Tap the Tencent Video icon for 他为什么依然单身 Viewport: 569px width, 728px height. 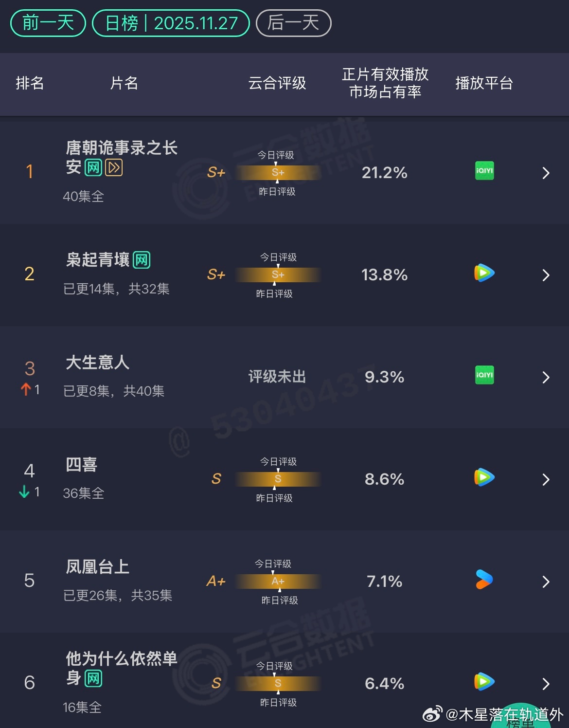(x=484, y=682)
